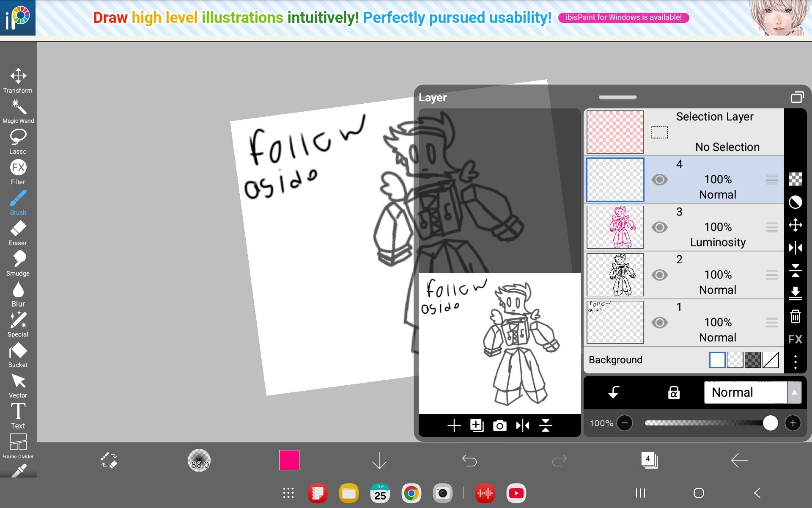
Task: Add a special layer with boxed plus
Action: click(x=477, y=425)
